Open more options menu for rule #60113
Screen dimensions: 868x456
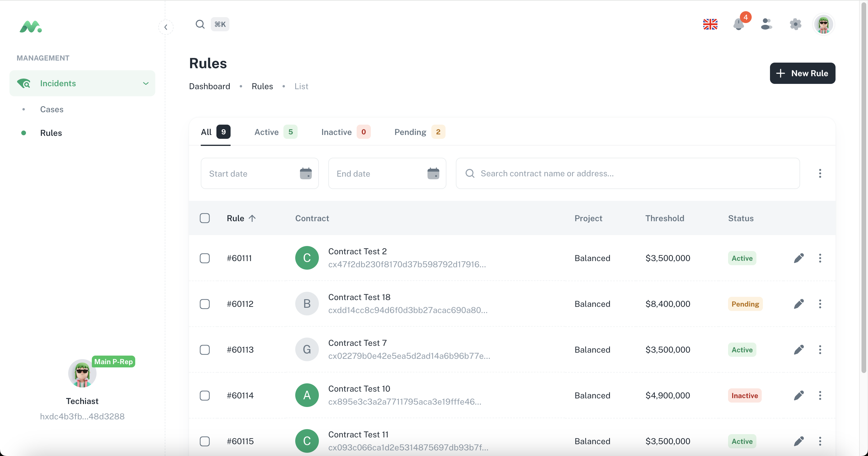[820, 350]
